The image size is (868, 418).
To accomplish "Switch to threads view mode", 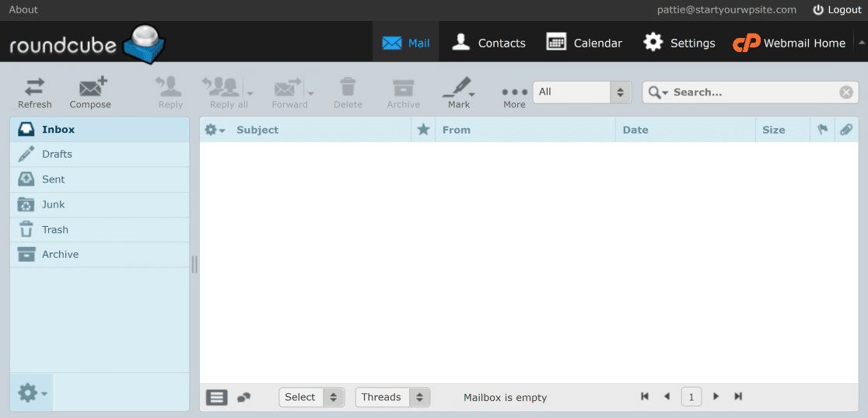I will coord(243,397).
